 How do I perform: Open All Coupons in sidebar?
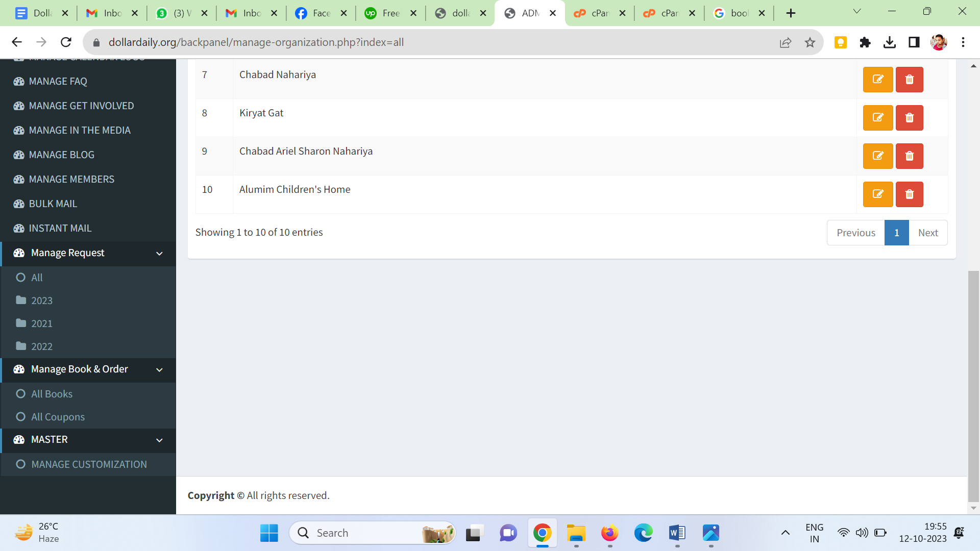58,417
